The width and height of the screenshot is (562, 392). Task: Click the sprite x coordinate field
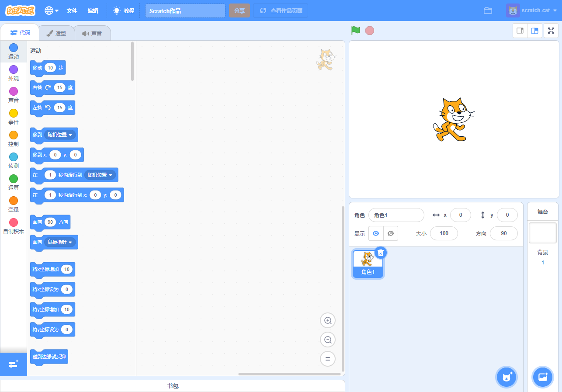pos(461,215)
